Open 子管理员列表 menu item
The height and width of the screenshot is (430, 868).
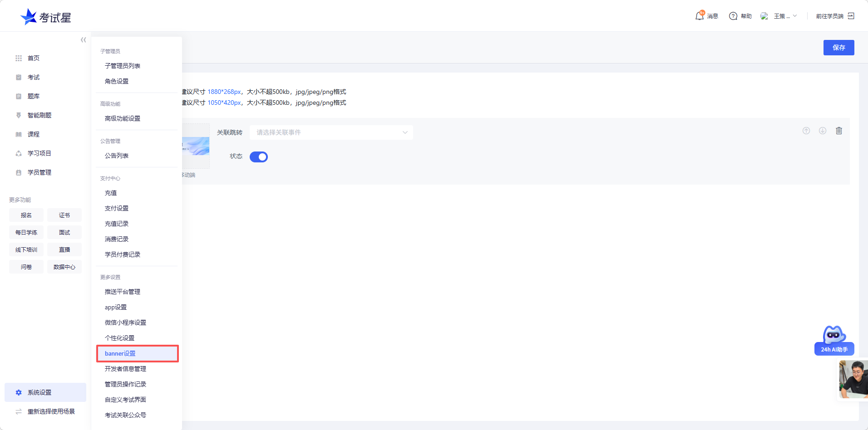pyautogui.click(x=123, y=66)
